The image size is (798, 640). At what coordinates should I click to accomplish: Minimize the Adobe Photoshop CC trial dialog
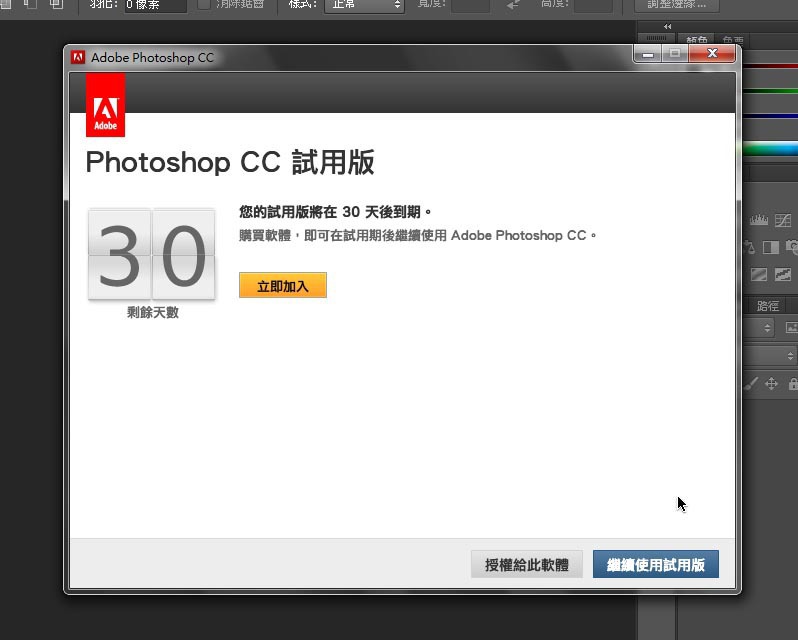pyautogui.click(x=648, y=53)
